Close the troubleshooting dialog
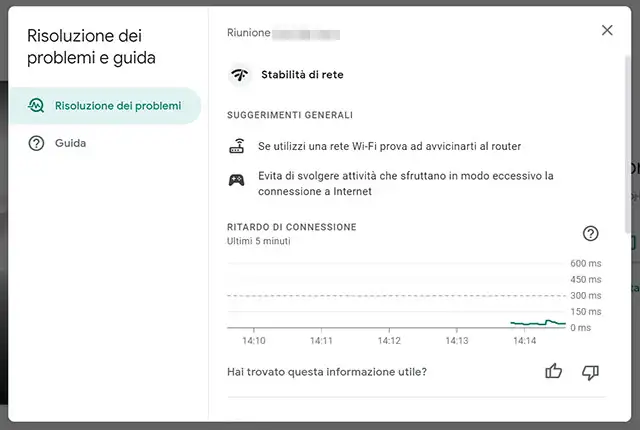 point(607,31)
